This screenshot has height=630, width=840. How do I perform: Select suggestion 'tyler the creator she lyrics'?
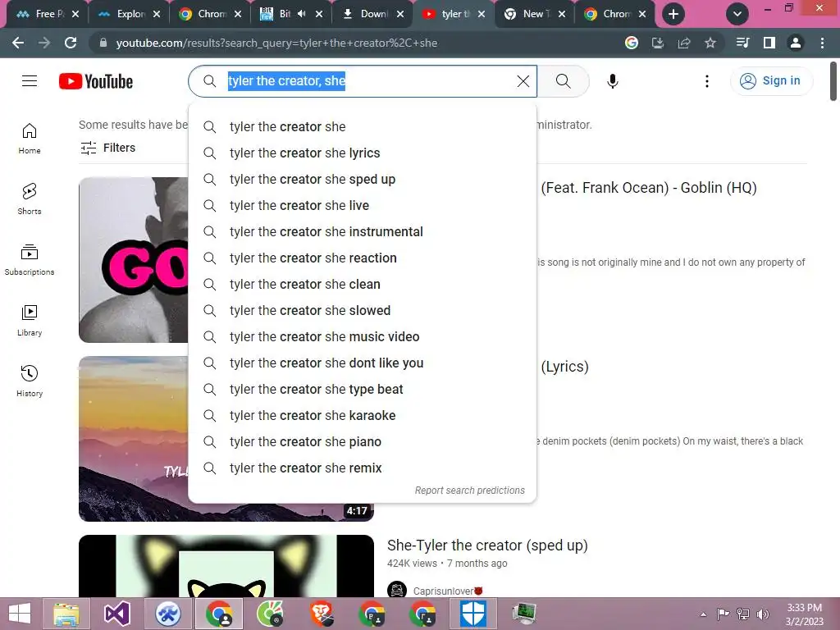(x=362, y=153)
